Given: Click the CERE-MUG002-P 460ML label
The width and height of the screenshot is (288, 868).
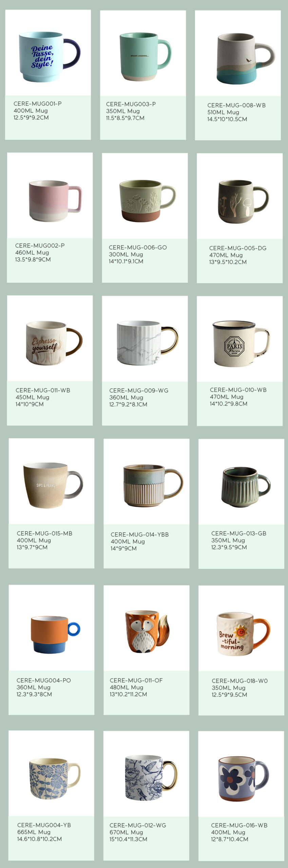Looking at the screenshot, I should tap(39, 252).
